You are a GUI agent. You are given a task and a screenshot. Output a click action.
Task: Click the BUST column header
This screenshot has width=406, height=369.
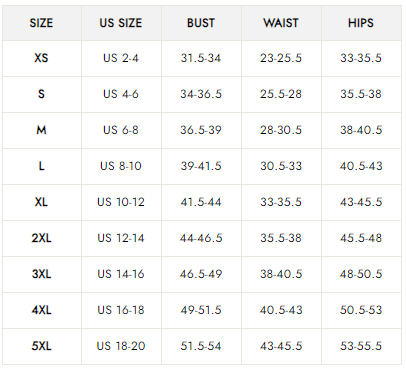tap(201, 23)
